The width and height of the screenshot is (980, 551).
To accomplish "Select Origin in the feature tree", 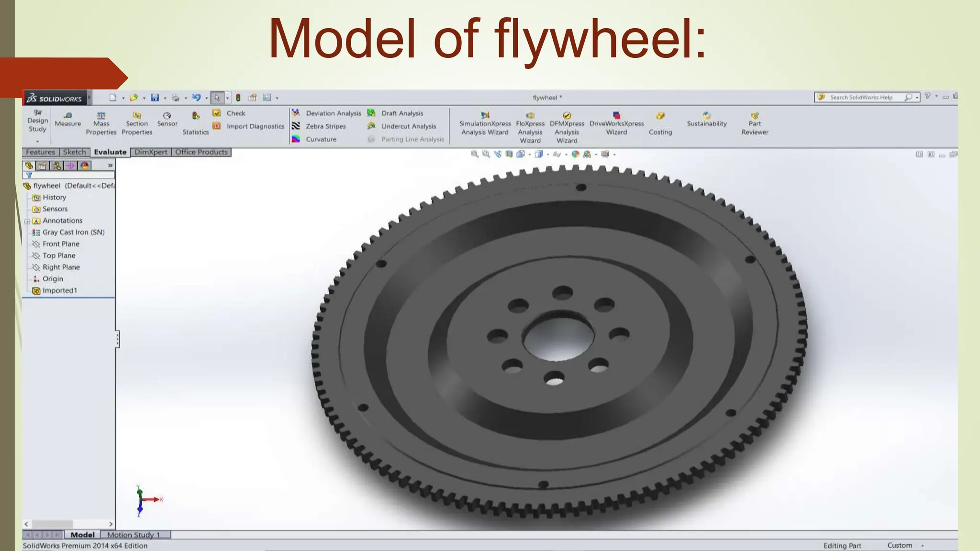I will [47, 279].
